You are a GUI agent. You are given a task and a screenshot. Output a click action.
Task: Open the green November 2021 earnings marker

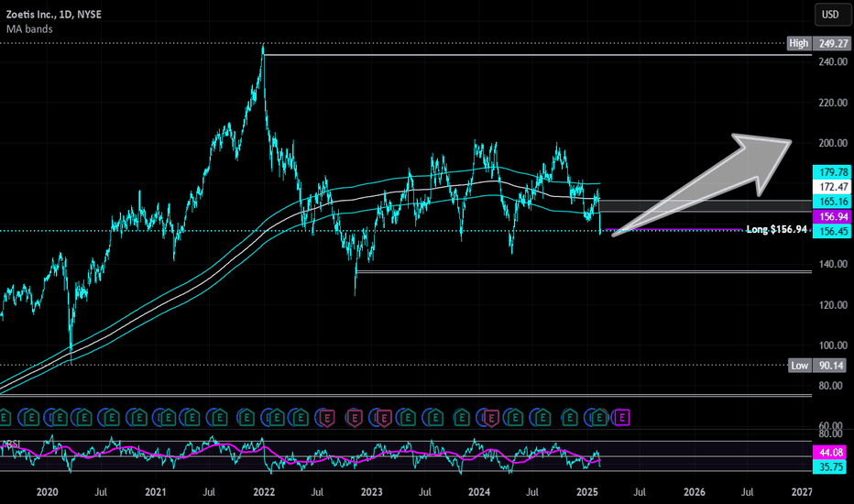[x=246, y=418]
